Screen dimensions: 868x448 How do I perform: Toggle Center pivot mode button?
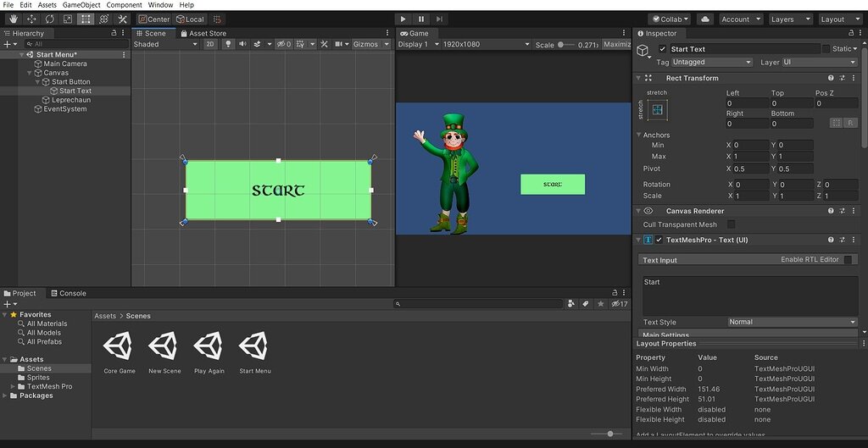(154, 19)
